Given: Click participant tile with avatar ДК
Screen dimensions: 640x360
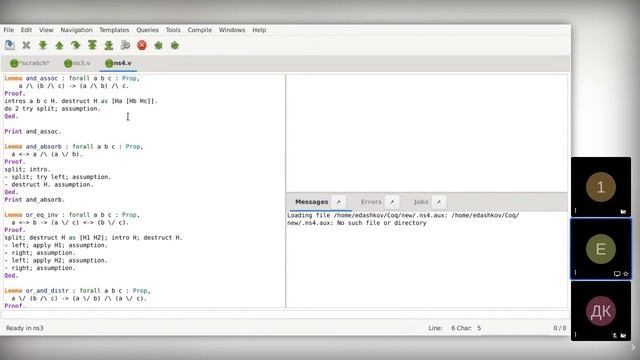Looking at the screenshot, I should [x=601, y=311].
